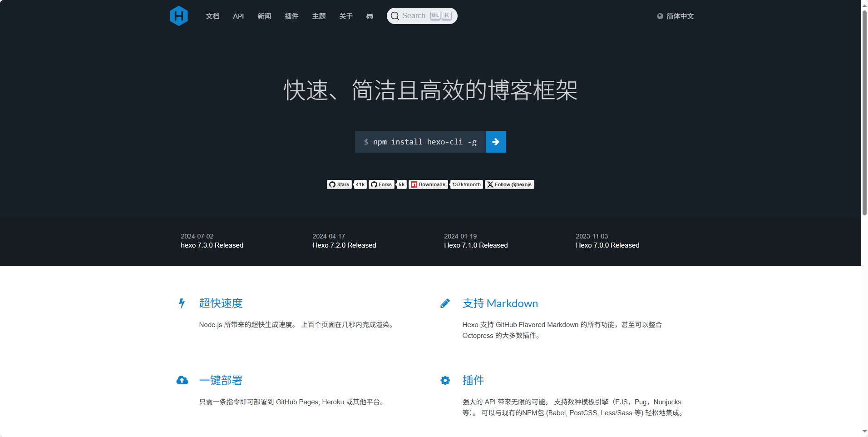
Task: Click the gear plugins icon
Action: [x=445, y=380]
